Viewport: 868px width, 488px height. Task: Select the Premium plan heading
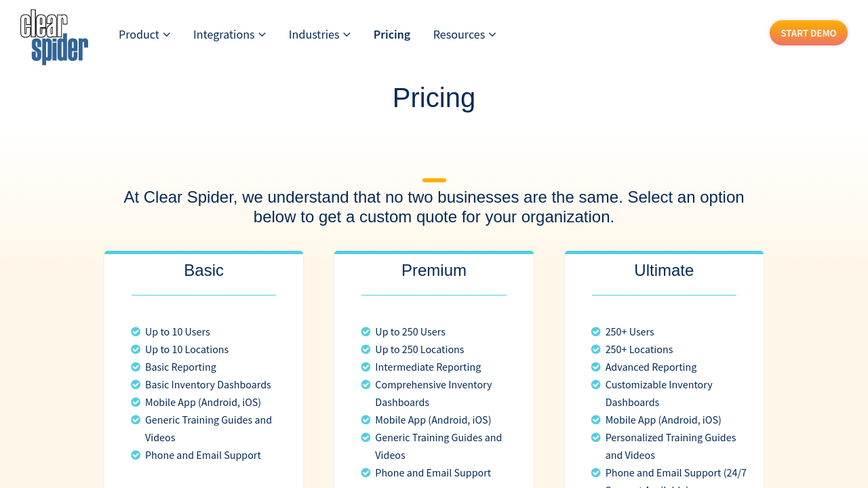point(434,270)
